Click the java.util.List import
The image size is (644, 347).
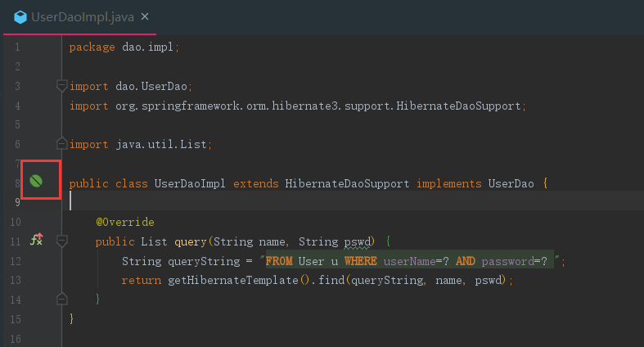(x=141, y=144)
